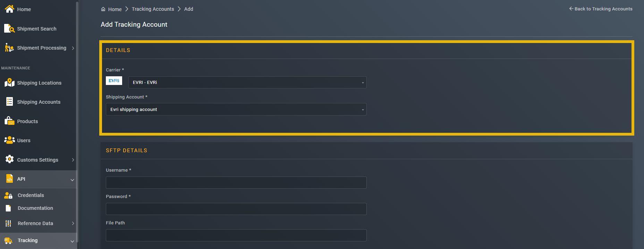This screenshot has height=249, width=644.
Task: Open Shipping Locations from the sidebar
Action: (x=9, y=83)
